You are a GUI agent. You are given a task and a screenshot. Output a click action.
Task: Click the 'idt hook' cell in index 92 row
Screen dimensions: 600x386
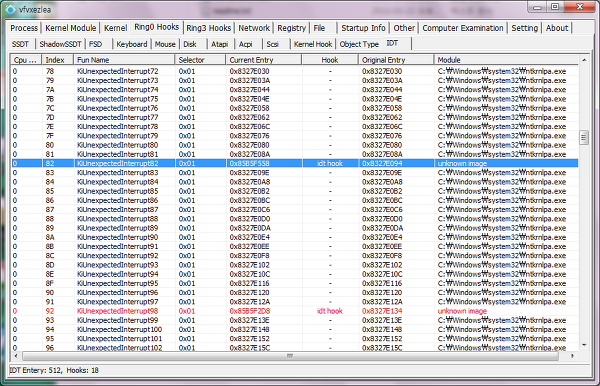(x=330, y=311)
